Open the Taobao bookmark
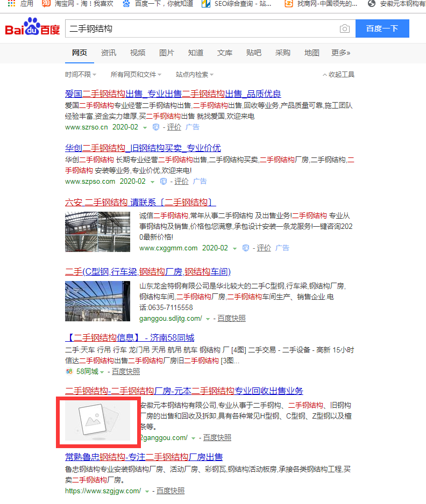Screen dimensions: 426x504 (x=77, y=4)
